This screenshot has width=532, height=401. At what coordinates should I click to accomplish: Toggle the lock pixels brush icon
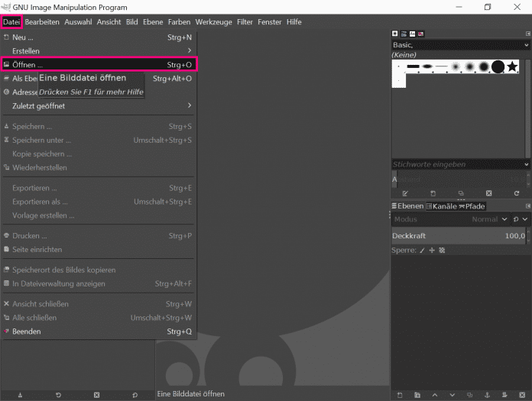coord(421,250)
